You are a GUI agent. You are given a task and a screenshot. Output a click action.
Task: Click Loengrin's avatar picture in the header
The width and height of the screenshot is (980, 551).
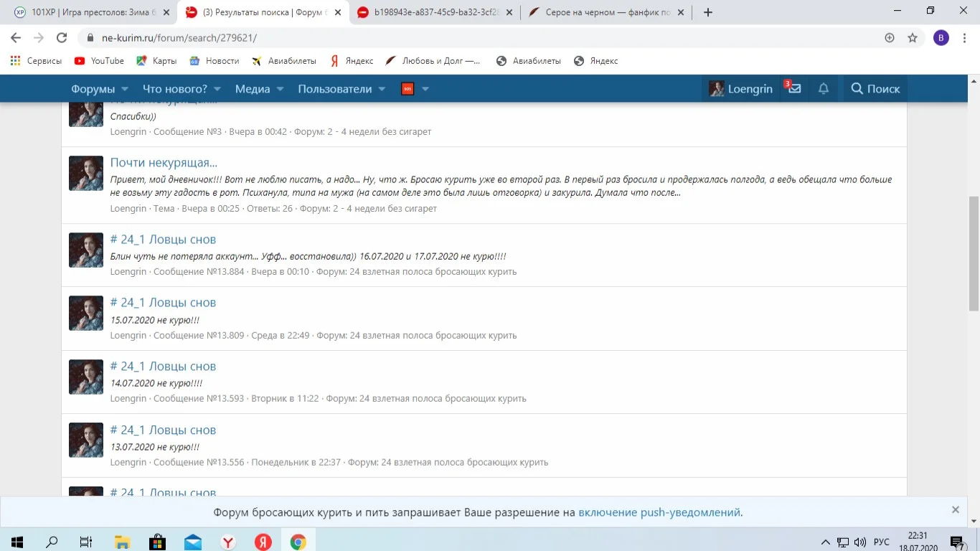[x=715, y=88]
